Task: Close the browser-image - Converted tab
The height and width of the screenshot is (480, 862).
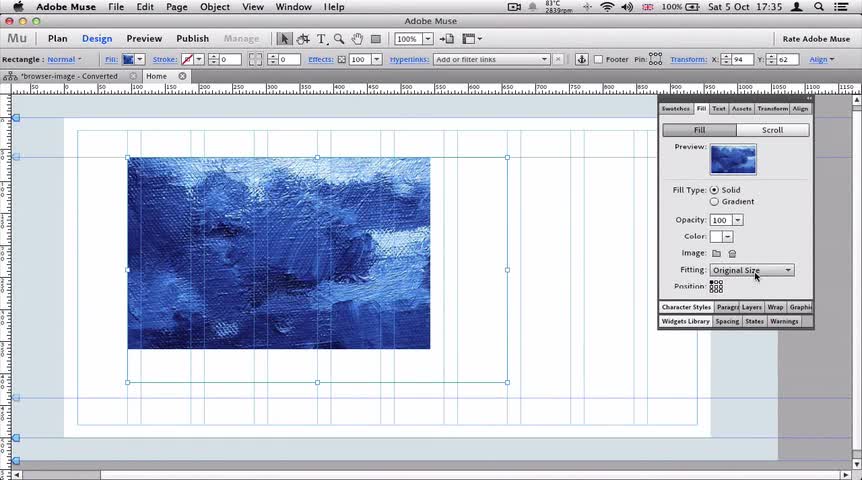Action: click(134, 76)
